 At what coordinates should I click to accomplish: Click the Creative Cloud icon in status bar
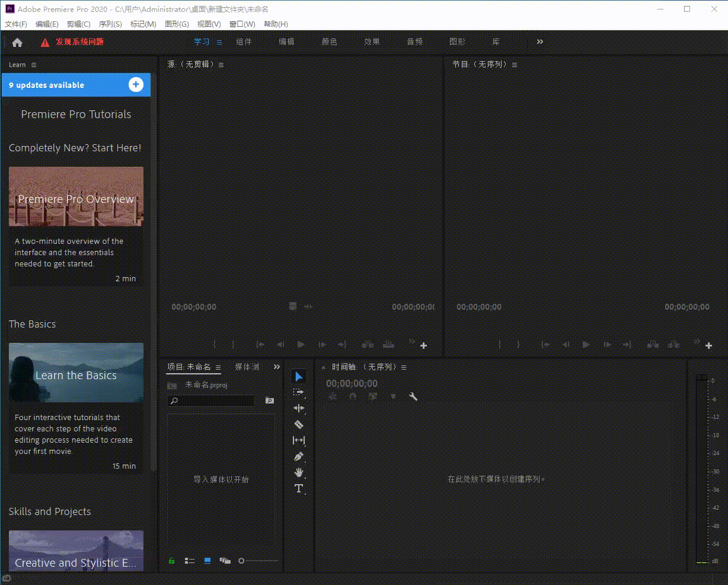click(x=7, y=578)
